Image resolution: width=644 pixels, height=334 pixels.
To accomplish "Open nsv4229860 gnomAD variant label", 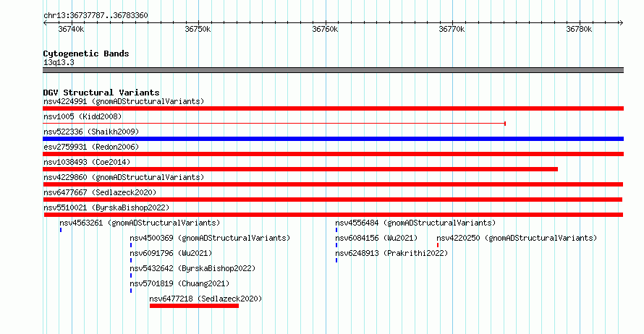I will [124, 177].
